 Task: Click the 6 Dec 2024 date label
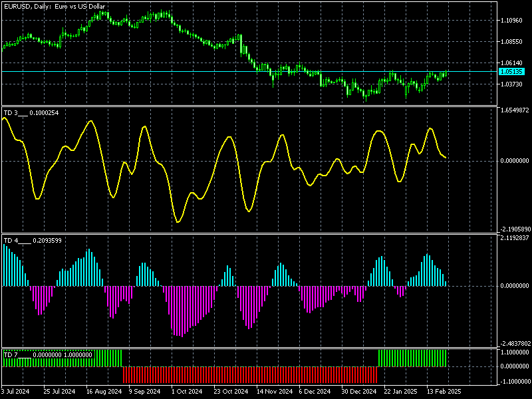click(x=315, y=392)
